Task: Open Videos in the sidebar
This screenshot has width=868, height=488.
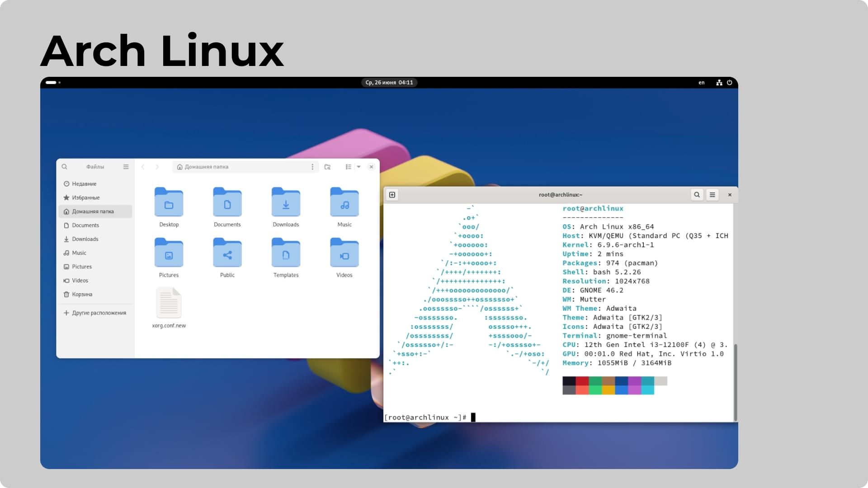Action: pyautogui.click(x=95, y=281)
